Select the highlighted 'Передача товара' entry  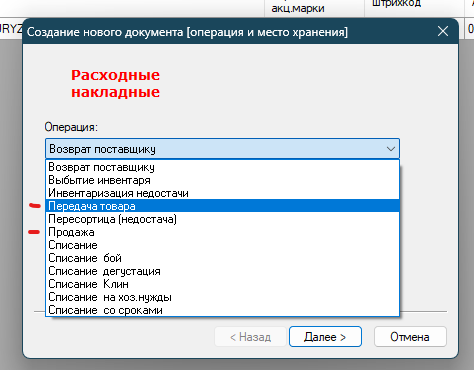point(222,206)
